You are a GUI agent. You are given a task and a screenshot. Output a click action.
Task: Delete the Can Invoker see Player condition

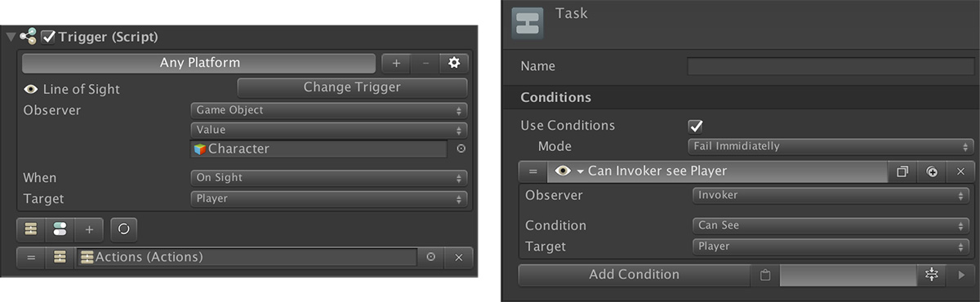(x=960, y=171)
